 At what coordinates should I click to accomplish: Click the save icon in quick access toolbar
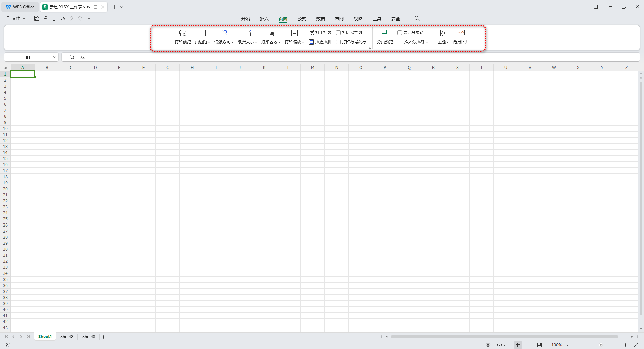37,19
